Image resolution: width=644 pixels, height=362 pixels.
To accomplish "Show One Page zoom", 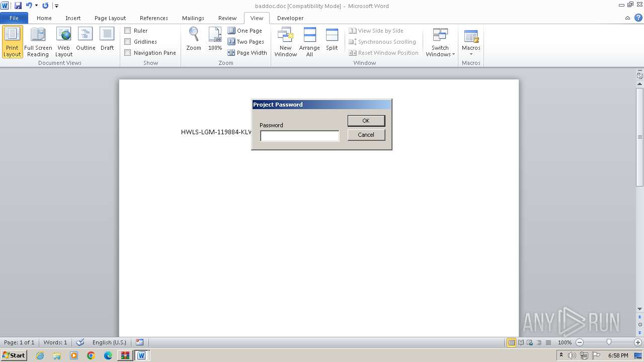I will 245,31.
